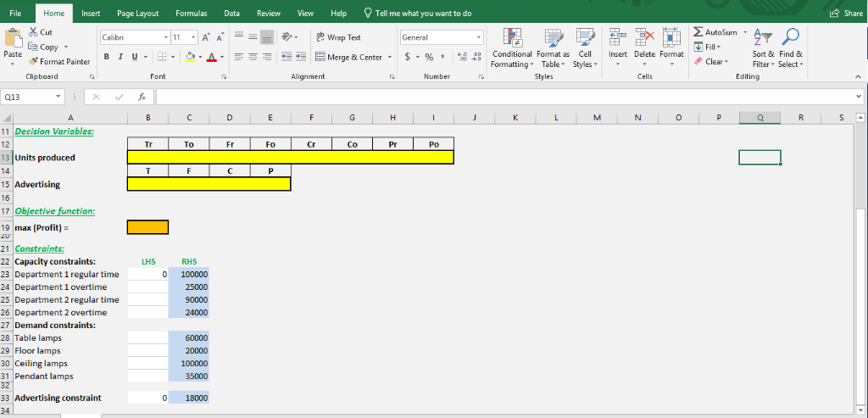Click the Share button
868x418 pixels.
[847, 13]
